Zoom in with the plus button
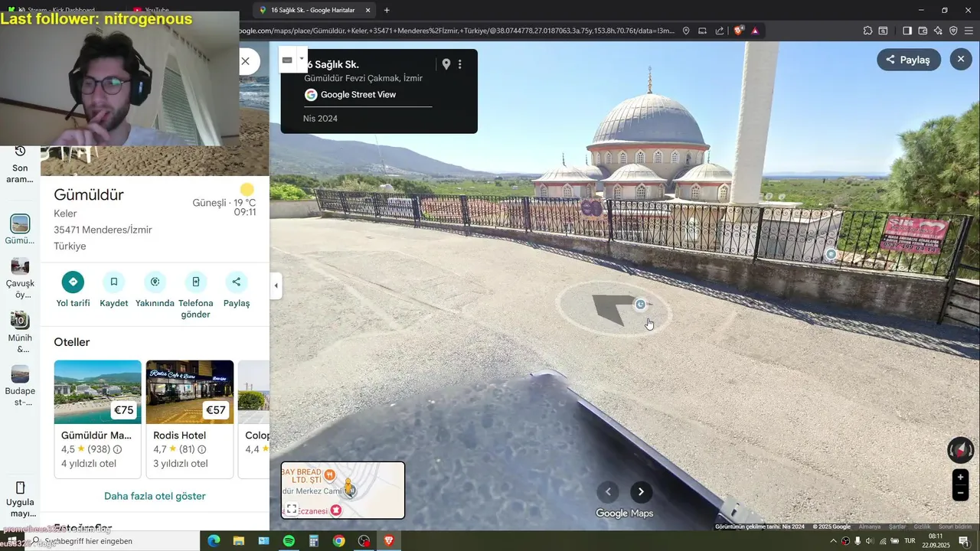980x551 pixels. (960, 477)
